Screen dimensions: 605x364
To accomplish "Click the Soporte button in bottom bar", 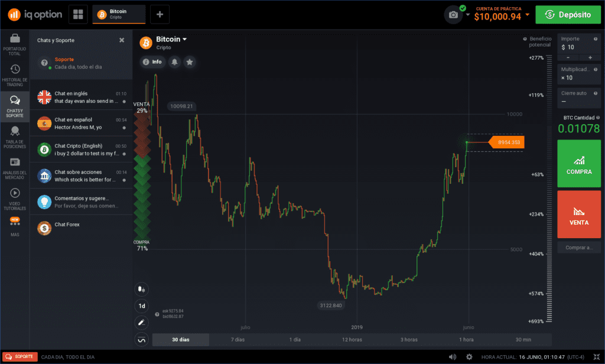I will pyautogui.click(x=20, y=357).
